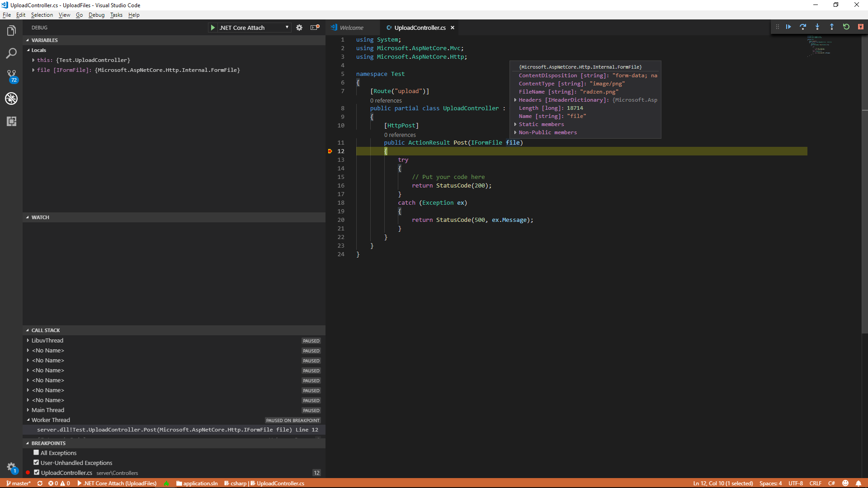This screenshot has height=488, width=868.
Task: Open the Tasks menu
Action: 116,15
